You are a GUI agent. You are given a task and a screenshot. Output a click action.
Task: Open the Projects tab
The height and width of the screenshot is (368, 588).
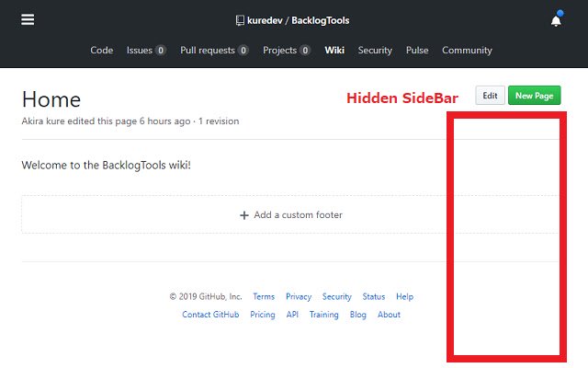tap(287, 51)
